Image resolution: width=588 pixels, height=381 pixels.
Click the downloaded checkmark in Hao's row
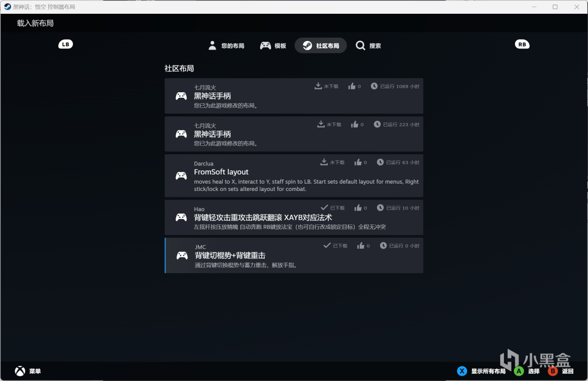(324, 207)
